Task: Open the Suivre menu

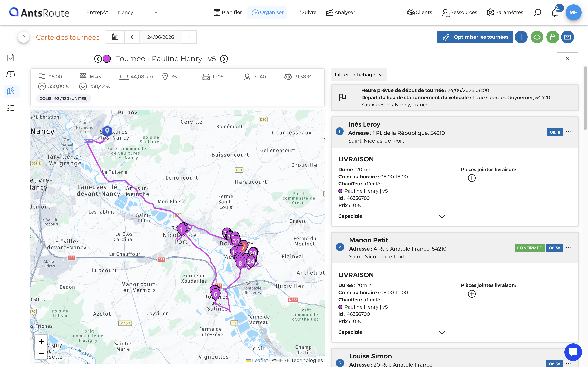Action: coord(305,12)
